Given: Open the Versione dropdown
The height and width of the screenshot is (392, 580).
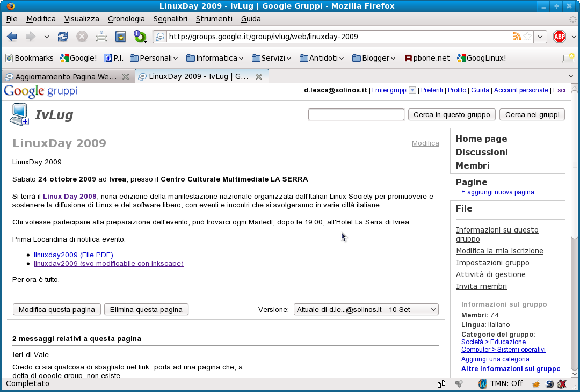Looking at the screenshot, I should [366, 309].
